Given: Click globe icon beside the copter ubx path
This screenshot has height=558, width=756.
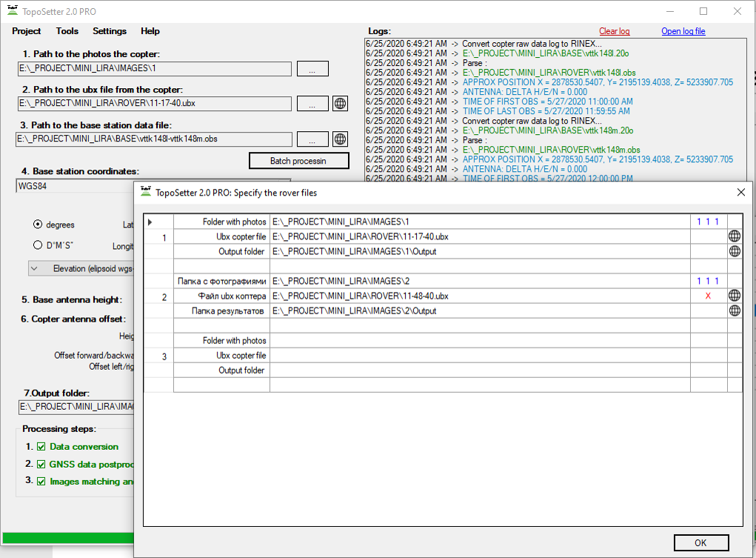Looking at the screenshot, I should pyautogui.click(x=340, y=104).
